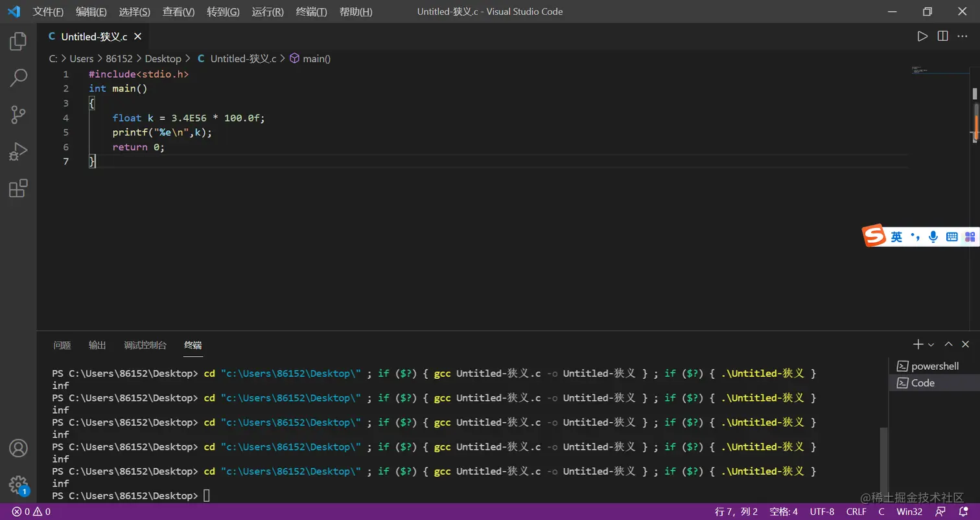Image resolution: width=980 pixels, height=520 pixels.
Task: Run the C file with play button
Action: 922,36
